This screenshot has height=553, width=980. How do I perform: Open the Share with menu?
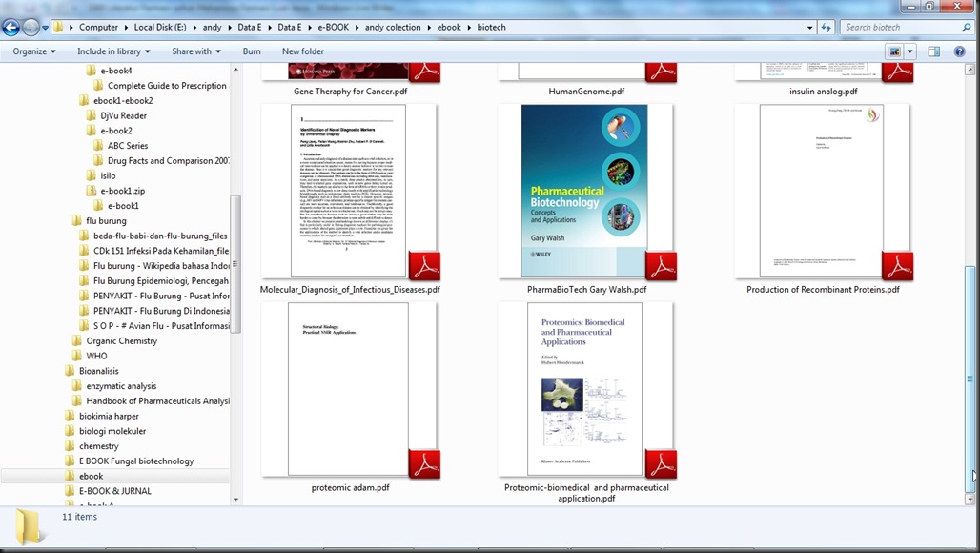pyautogui.click(x=196, y=51)
